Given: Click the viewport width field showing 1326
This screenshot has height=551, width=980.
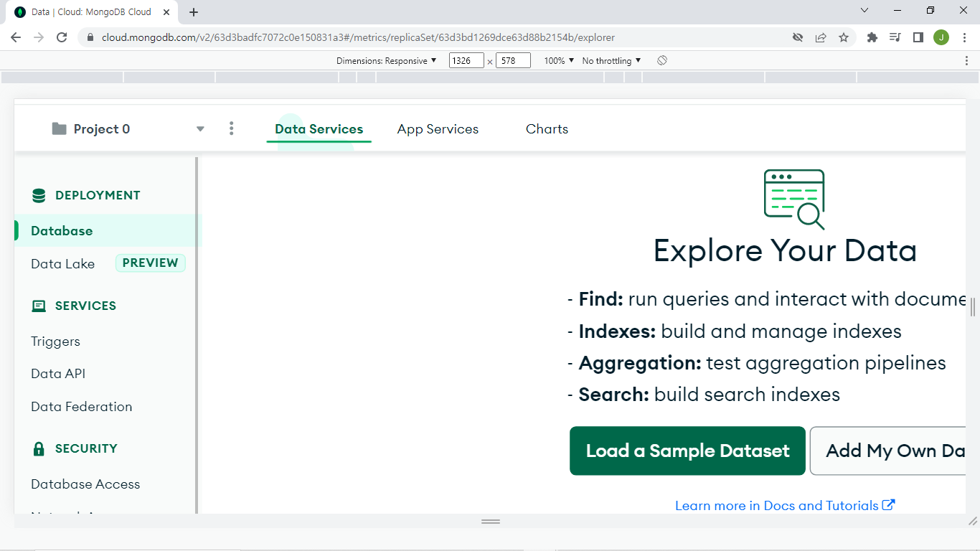Looking at the screenshot, I should 466,61.
